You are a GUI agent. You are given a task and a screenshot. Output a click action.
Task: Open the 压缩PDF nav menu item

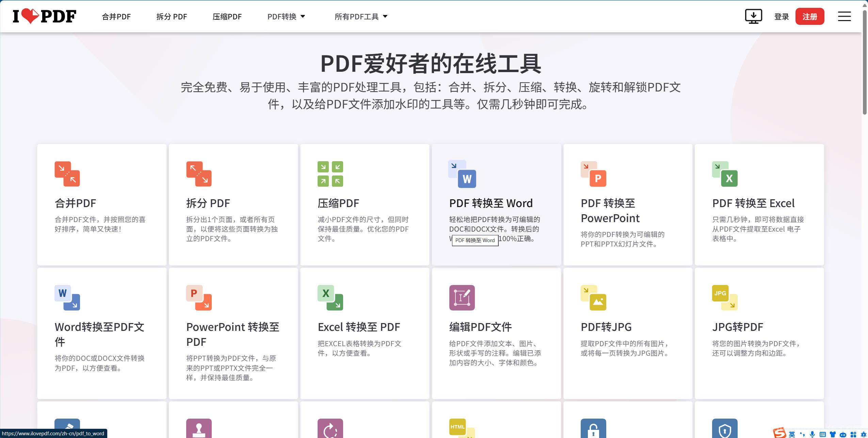coord(227,17)
